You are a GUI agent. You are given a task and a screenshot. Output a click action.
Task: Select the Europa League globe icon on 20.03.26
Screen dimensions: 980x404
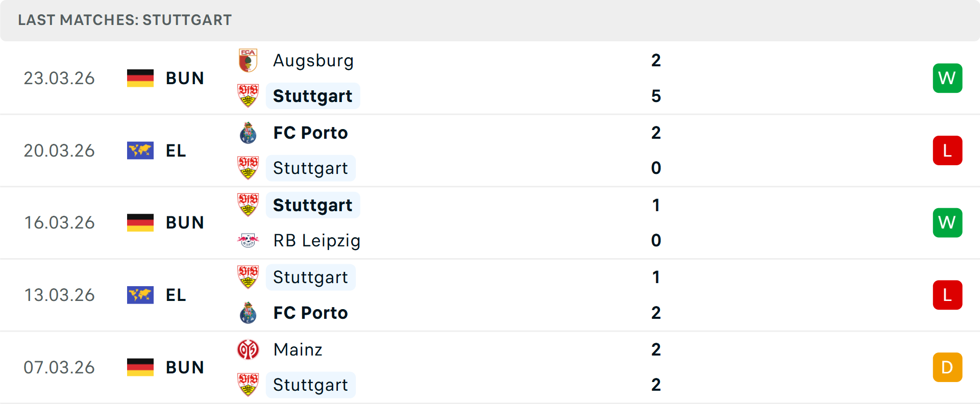(140, 150)
